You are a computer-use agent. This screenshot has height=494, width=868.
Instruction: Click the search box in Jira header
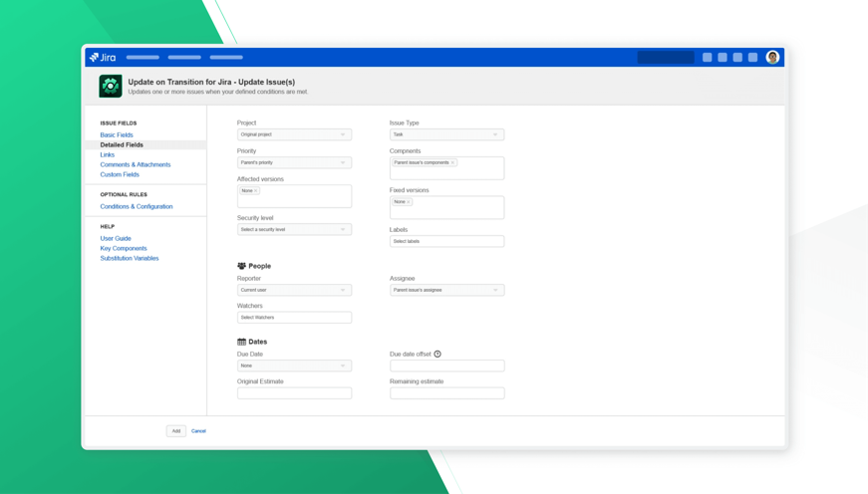click(666, 57)
